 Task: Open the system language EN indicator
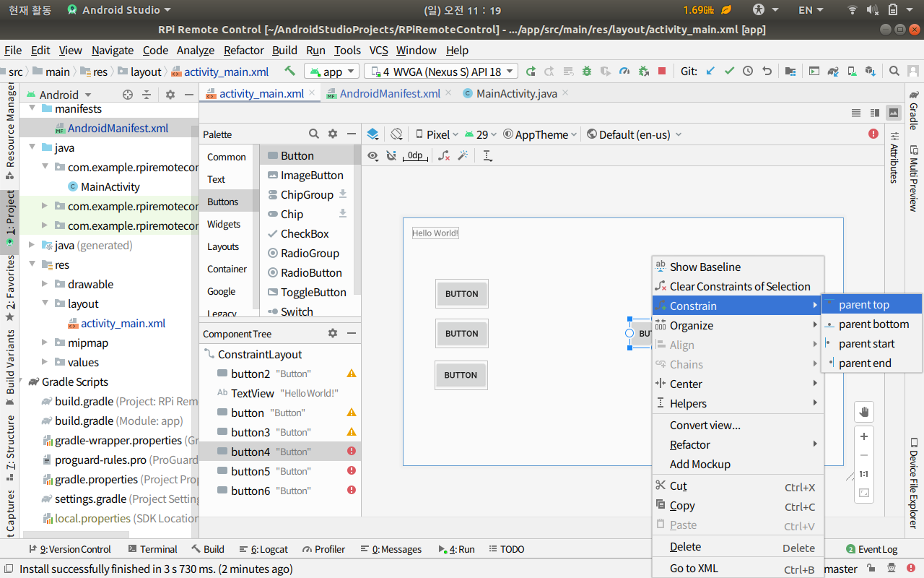pyautogui.click(x=811, y=10)
